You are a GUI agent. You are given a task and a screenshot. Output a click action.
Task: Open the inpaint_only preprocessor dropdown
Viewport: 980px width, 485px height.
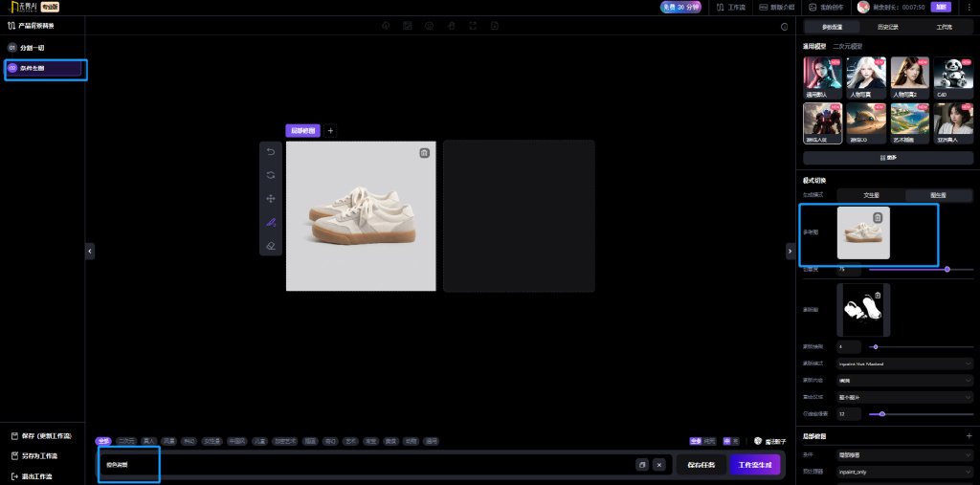tap(905, 472)
